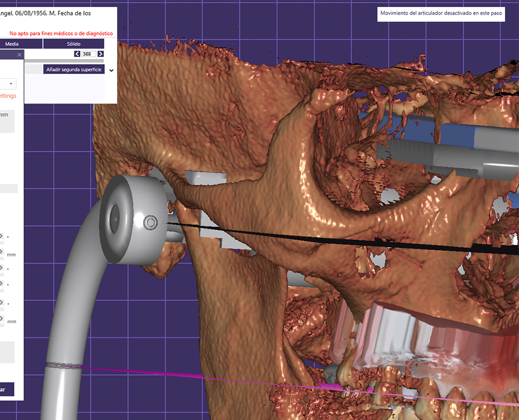
Task: Open the orange Settings link
Action: coord(7,95)
